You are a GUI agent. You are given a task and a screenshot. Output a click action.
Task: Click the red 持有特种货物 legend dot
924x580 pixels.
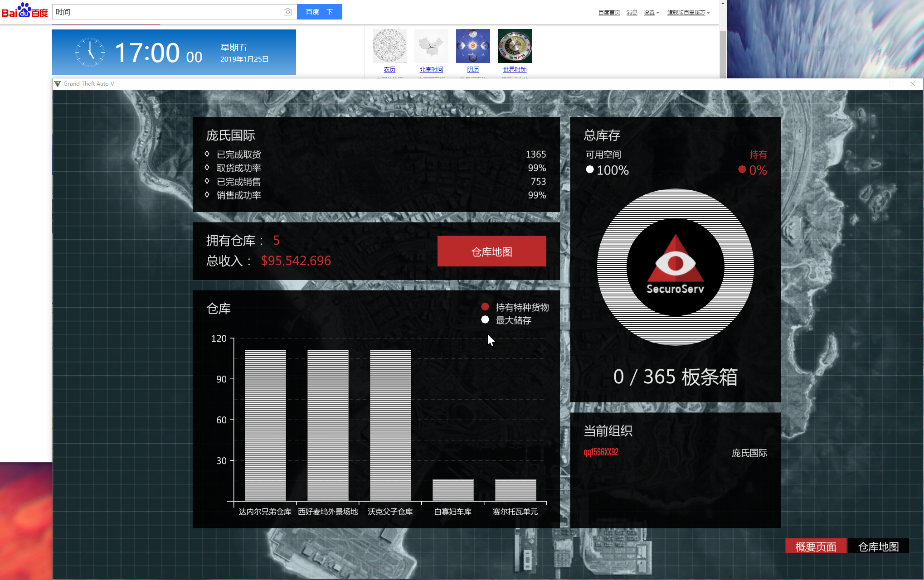click(x=485, y=307)
